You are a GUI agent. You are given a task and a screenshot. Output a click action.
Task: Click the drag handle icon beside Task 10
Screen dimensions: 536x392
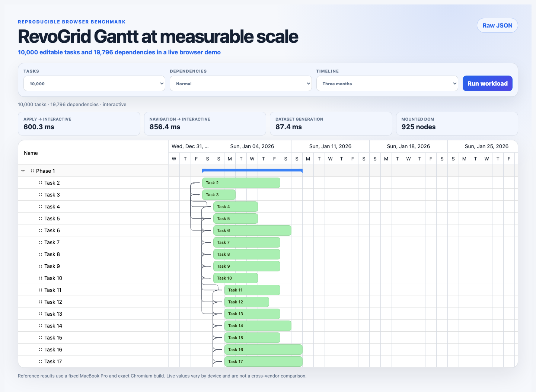point(41,278)
